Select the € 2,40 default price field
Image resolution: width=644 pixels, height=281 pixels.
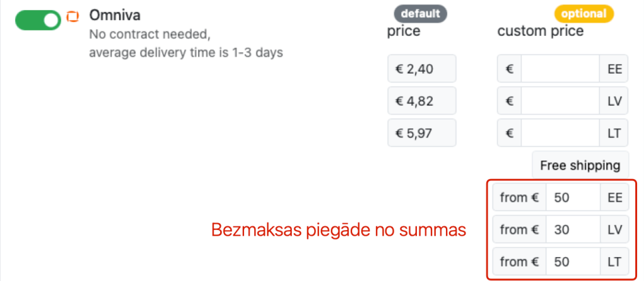point(422,69)
